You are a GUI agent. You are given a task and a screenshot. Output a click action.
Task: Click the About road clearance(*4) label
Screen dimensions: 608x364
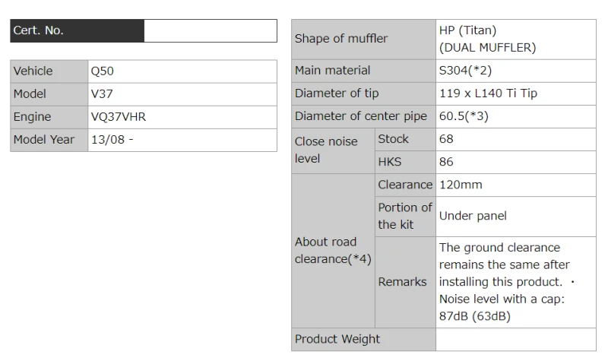tap(333, 251)
